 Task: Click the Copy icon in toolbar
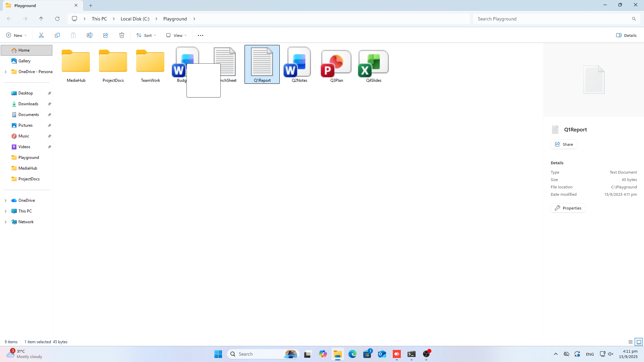[x=57, y=35]
